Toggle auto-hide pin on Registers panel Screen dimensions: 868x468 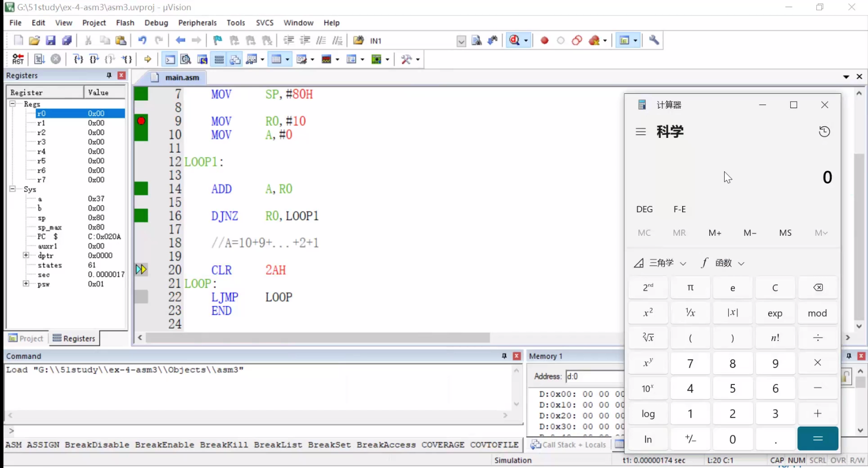[109, 75]
